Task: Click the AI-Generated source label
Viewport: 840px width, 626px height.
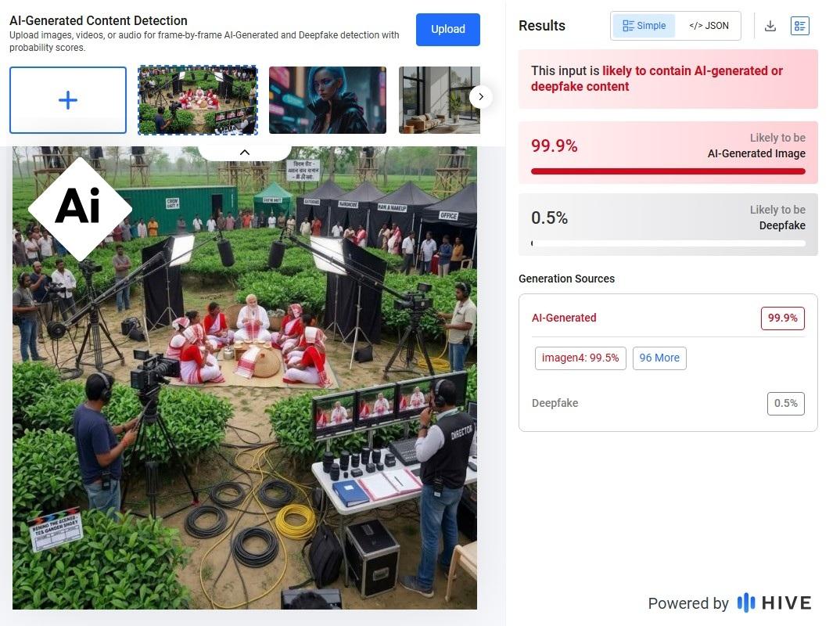Action: [564, 318]
